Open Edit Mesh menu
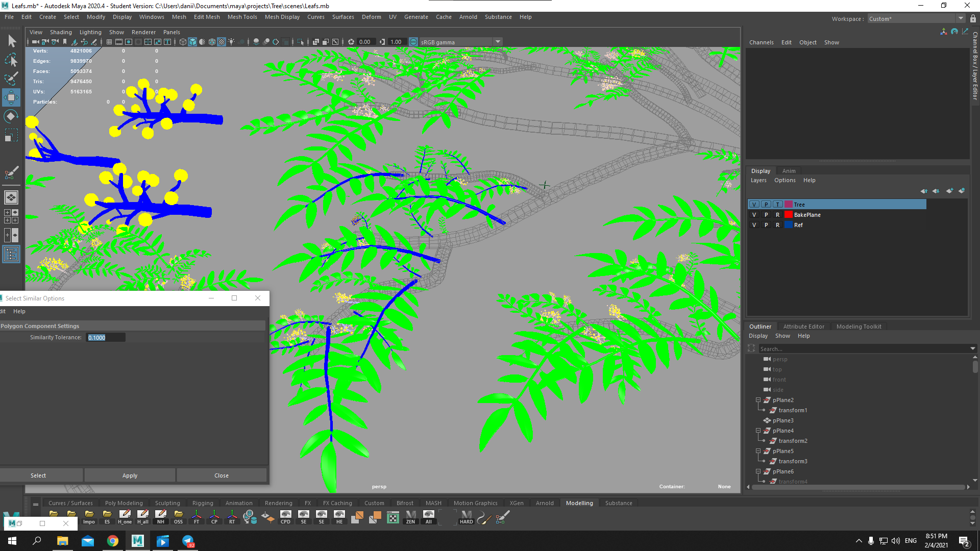The image size is (980, 551). point(207,17)
